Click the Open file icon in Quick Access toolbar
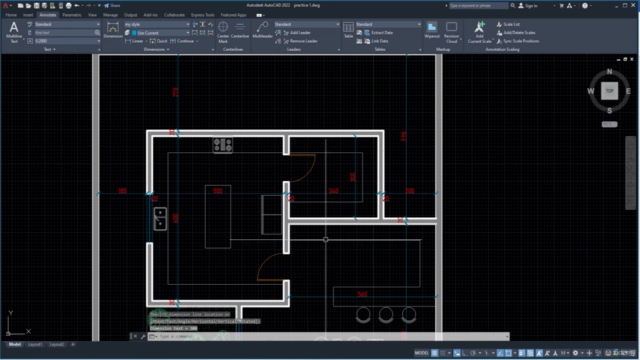This screenshot has width=640, height=360. [x=28, y=6]
